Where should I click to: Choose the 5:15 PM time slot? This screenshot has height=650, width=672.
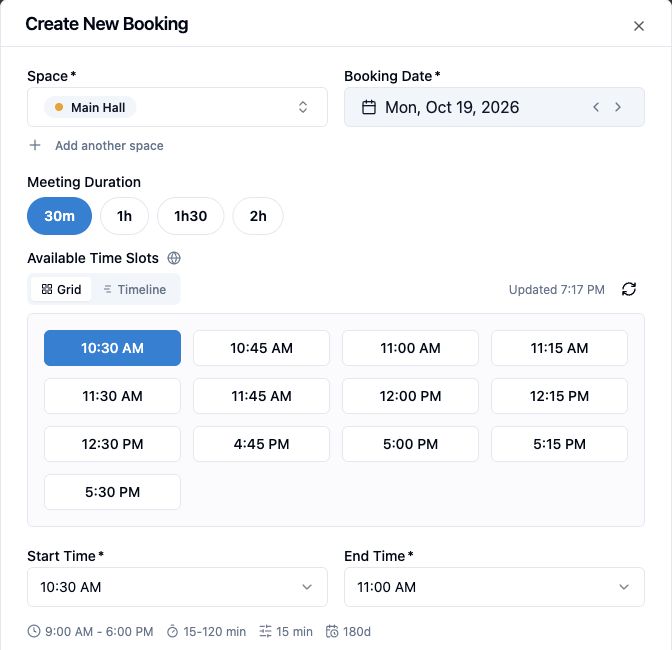pos(559,444)
